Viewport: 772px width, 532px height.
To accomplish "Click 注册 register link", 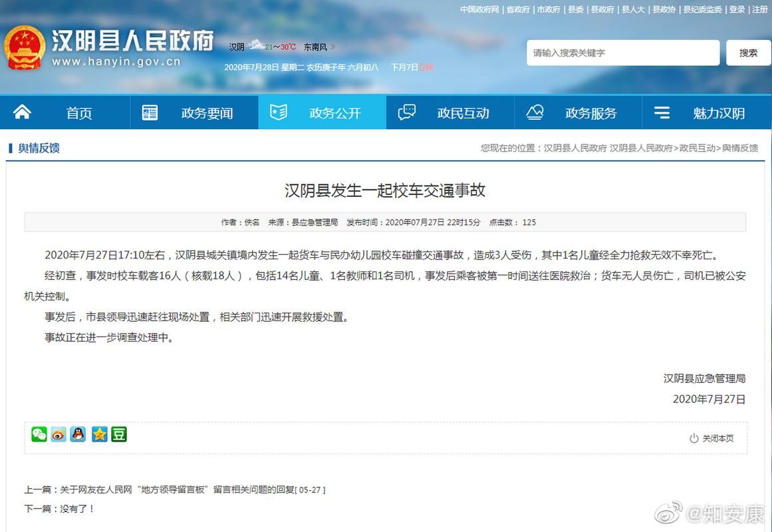I will click(760, 9).
